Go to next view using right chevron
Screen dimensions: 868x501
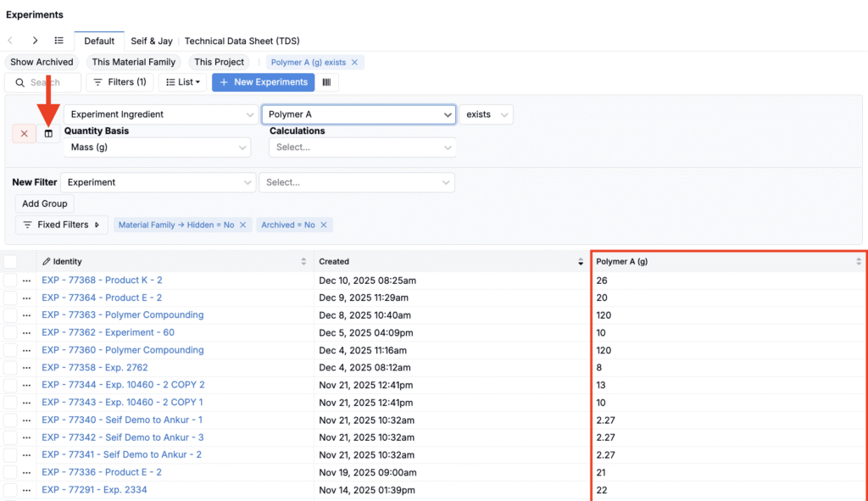(35, 41)
